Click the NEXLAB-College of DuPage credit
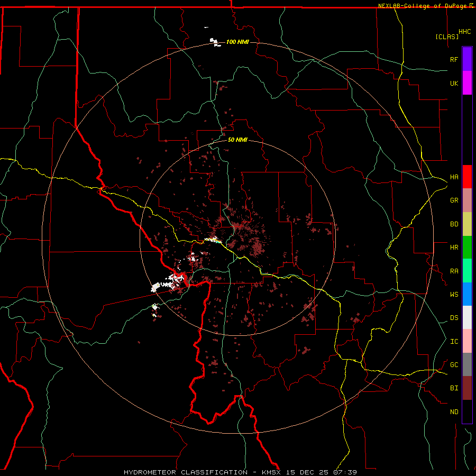Viewport: 476px width, 476px height. tap(422, 6)
